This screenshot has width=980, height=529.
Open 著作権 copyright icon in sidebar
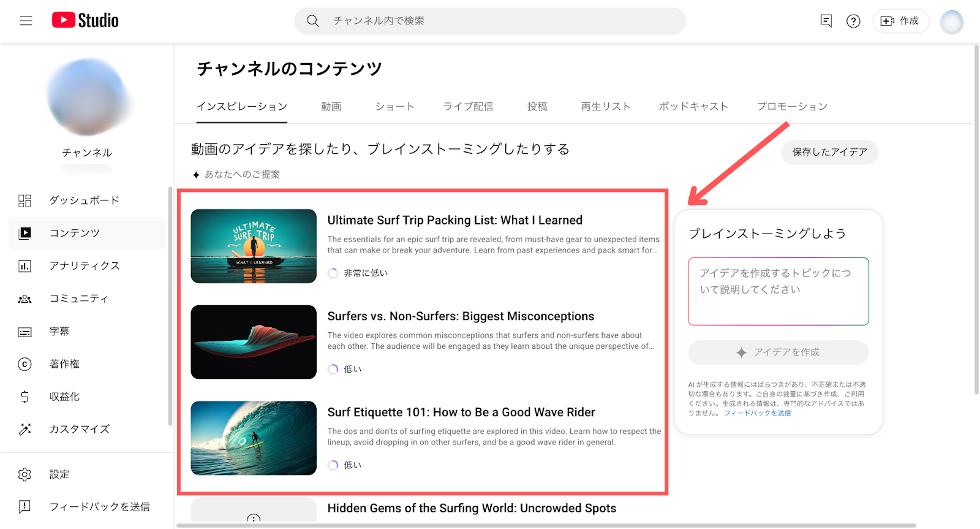[x=24, y=364]
